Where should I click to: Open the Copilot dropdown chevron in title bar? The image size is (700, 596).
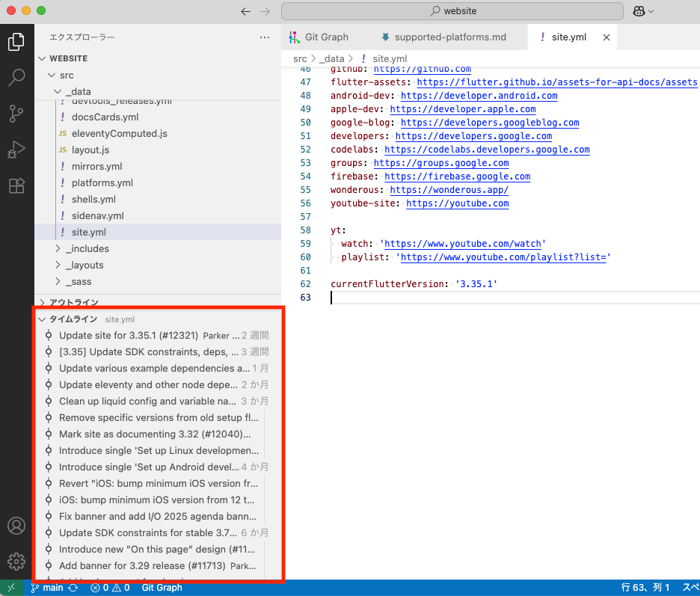(651, 12)
